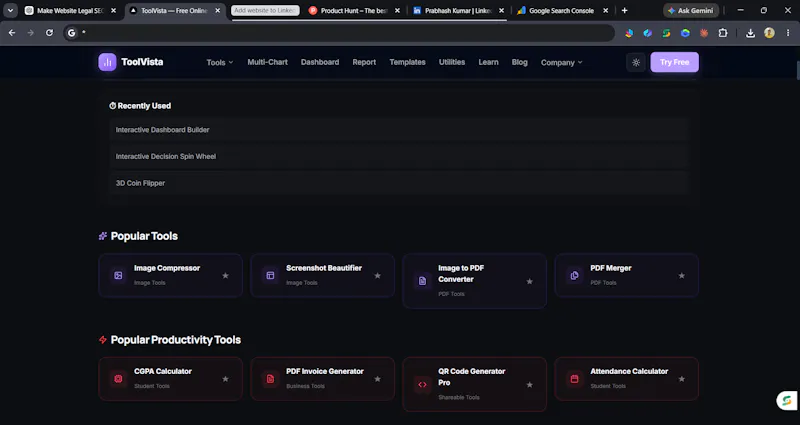Click QR Code Generator code-brackets icon
This screenshot has width=800, height=425.
tap(422, 385)
